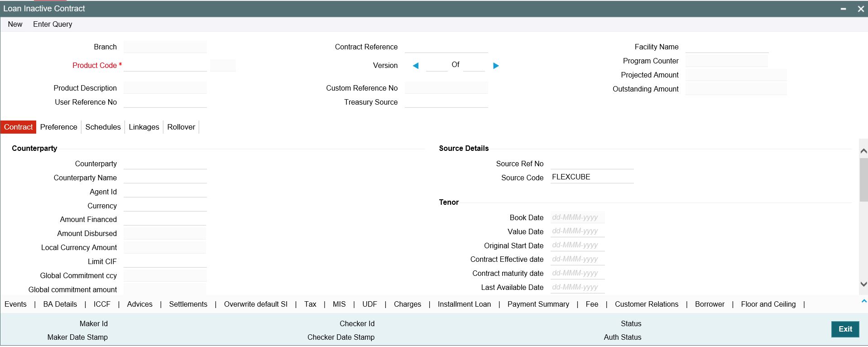
Task: Click the current version number box before Of
Action: coord(437,65)
